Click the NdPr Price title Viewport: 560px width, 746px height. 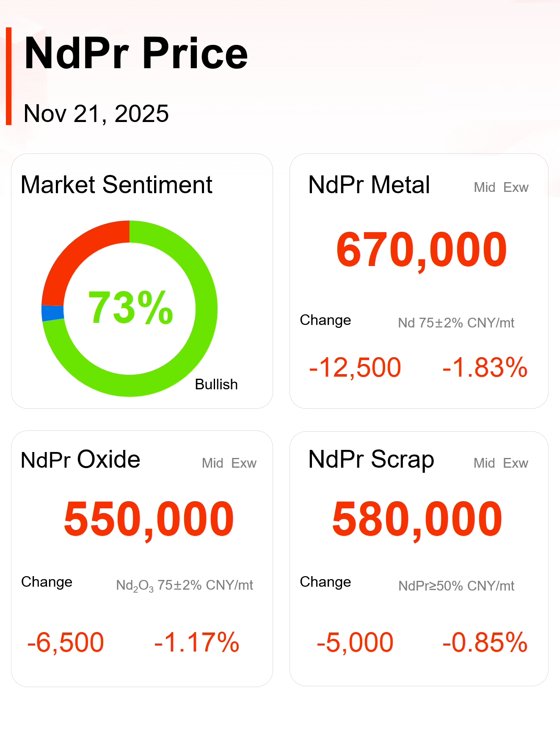coord(136,53)
